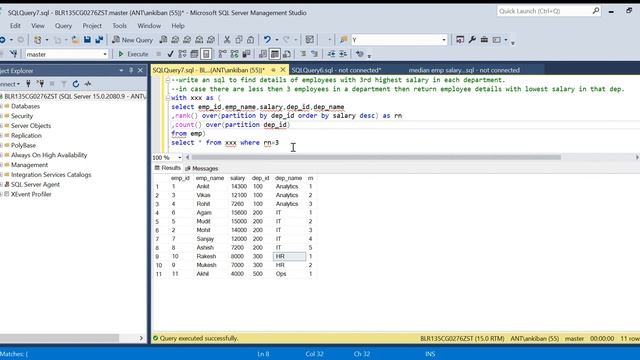The image size is (640, 360).
Task: Select the HR cell in Rakesh row
Action: pyautogui.click(x=289, y=256)
